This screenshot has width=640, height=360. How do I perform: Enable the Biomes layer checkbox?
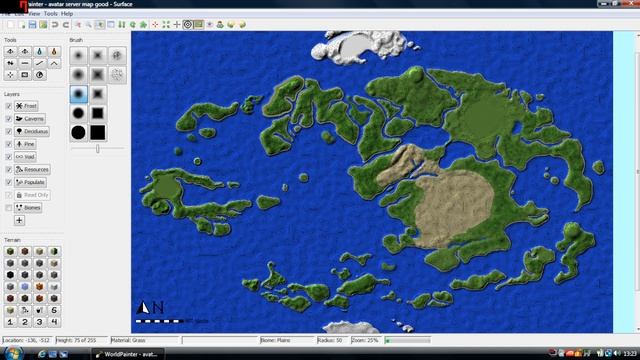(9, 208)
